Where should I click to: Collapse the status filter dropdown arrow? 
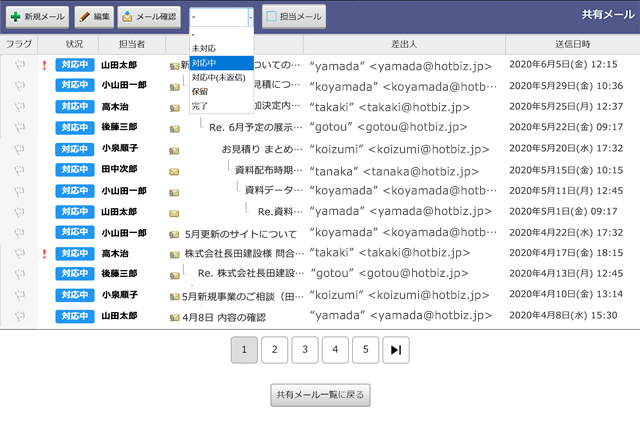[x=250, y=17]
